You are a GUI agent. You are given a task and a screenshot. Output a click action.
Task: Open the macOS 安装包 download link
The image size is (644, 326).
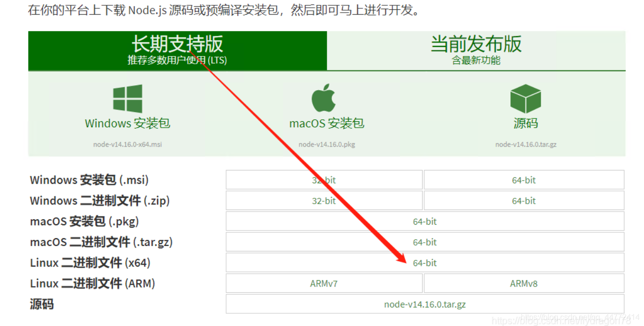pyautogui.click(x=327, y=123)
